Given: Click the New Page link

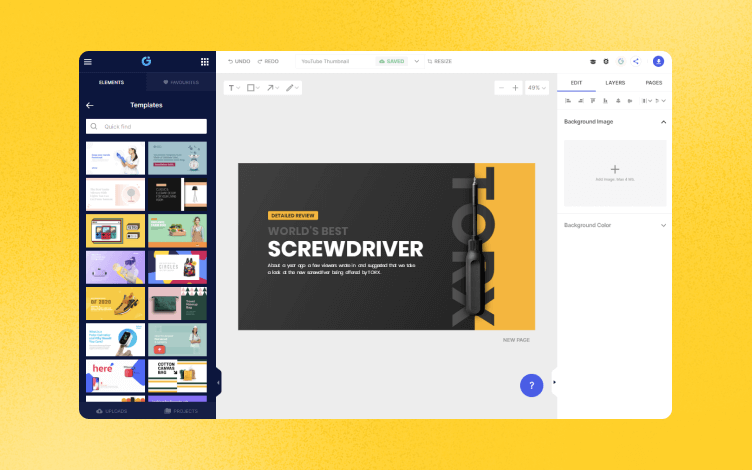Looking at the screenshot, I should coord(516,340).
